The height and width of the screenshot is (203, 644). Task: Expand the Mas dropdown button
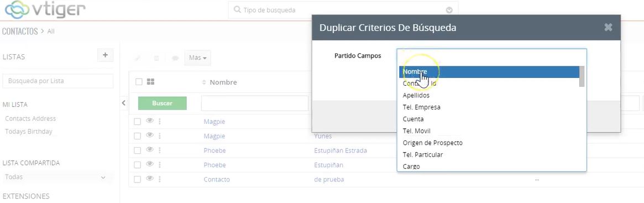pos(198,58)
